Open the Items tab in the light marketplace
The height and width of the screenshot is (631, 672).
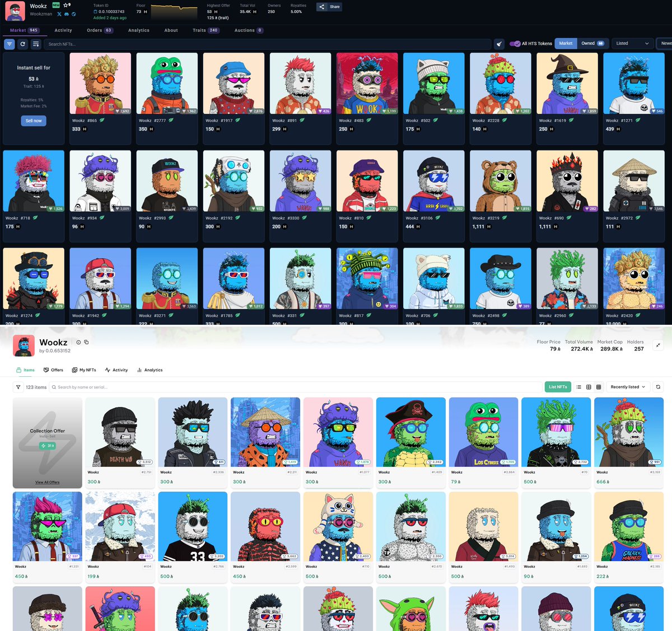click(25, 370)
